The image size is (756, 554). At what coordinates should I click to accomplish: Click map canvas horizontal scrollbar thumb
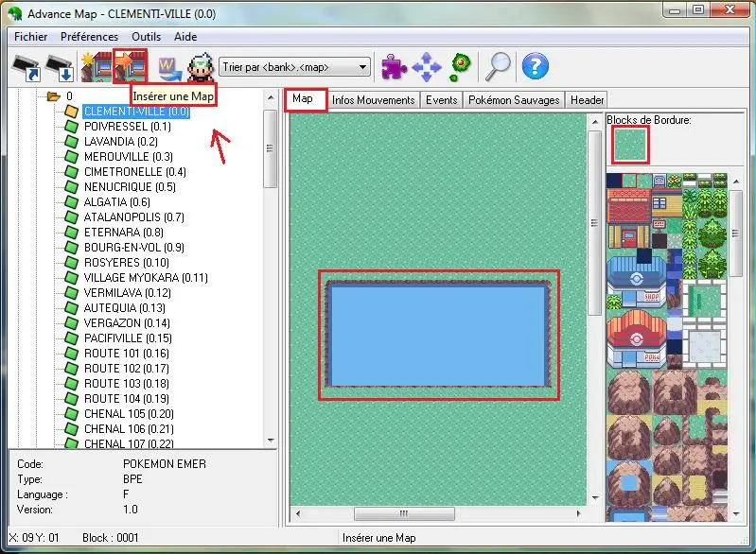pos(404,513)
